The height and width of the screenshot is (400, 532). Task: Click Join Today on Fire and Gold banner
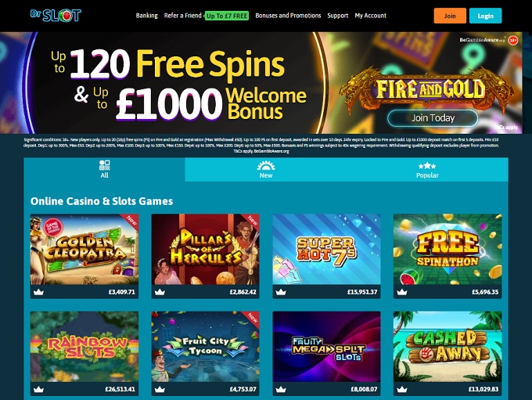pos(433,118)
